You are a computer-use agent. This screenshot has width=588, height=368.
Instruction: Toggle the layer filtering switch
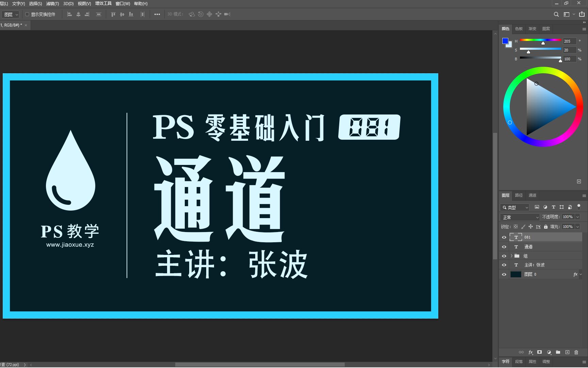578,207
